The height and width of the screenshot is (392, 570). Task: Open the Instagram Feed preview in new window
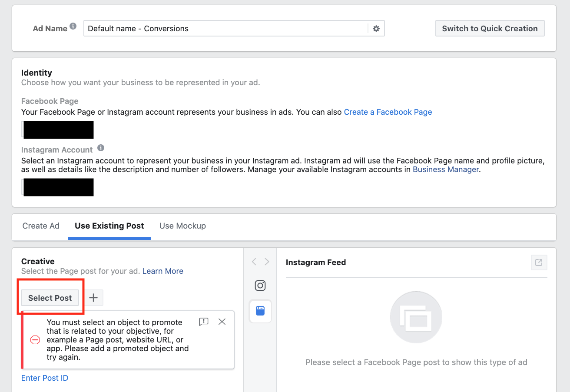(x=539, y=262)
